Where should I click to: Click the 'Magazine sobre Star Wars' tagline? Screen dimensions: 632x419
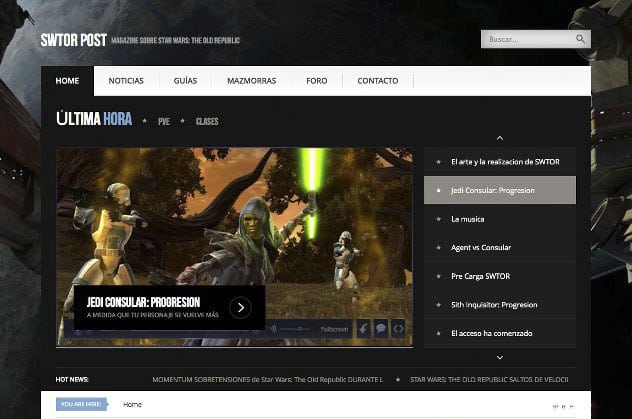tap(175, 40)
